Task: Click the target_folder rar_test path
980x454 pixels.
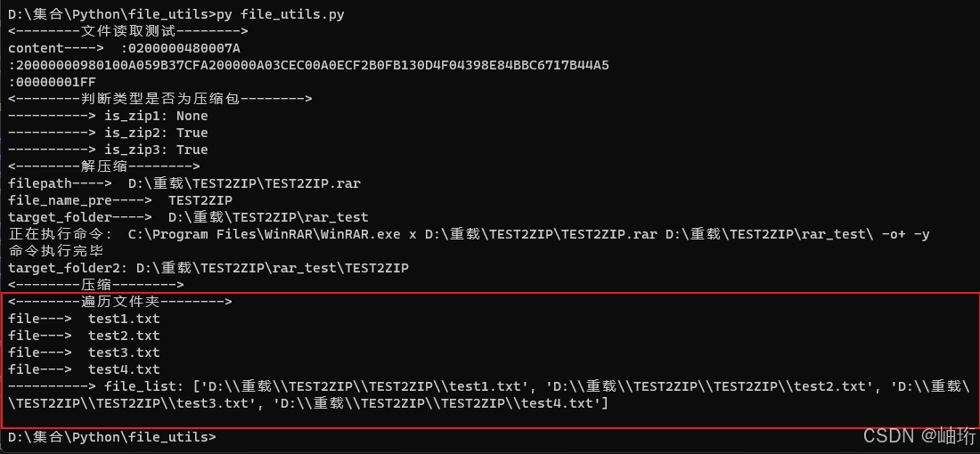Action: [x=269, y=217]
